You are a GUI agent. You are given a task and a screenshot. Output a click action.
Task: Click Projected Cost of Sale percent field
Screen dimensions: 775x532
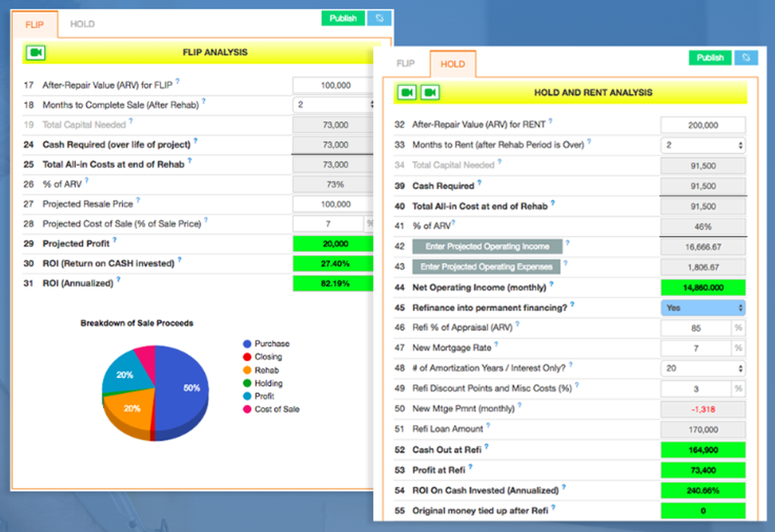click(328, 224)
